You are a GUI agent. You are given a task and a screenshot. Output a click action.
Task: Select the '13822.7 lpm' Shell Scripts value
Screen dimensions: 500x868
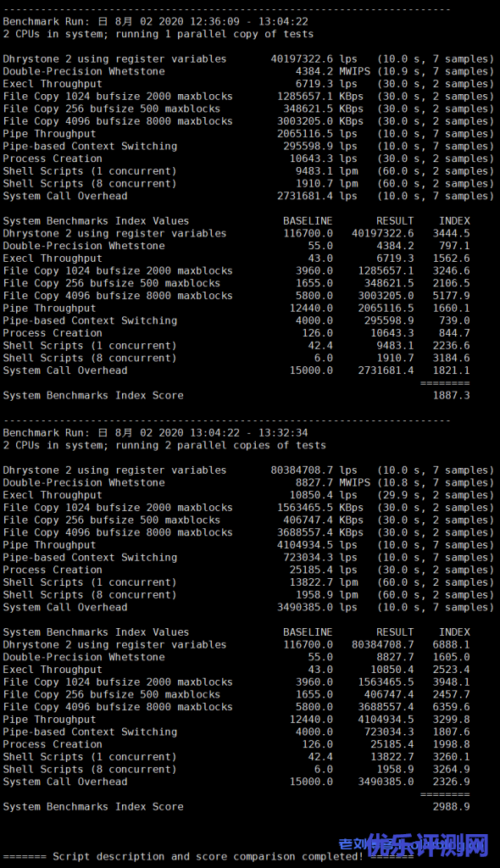tap(324, 582)
